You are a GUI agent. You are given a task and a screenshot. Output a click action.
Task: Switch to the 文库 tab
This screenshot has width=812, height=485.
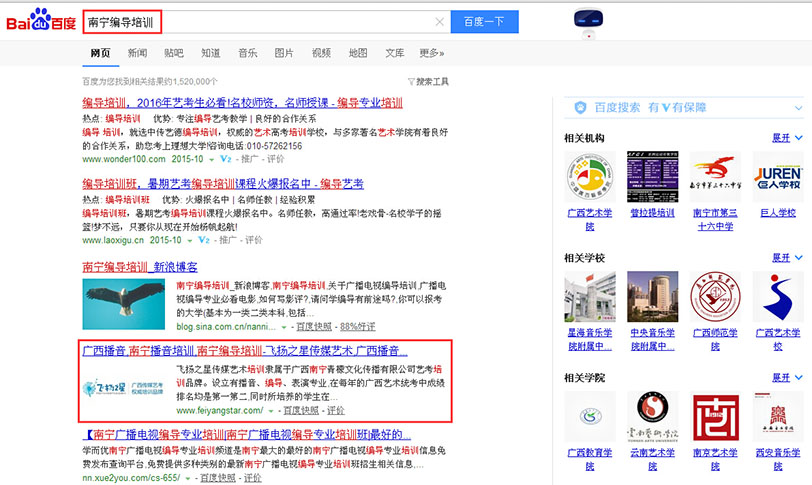[395, 53]
